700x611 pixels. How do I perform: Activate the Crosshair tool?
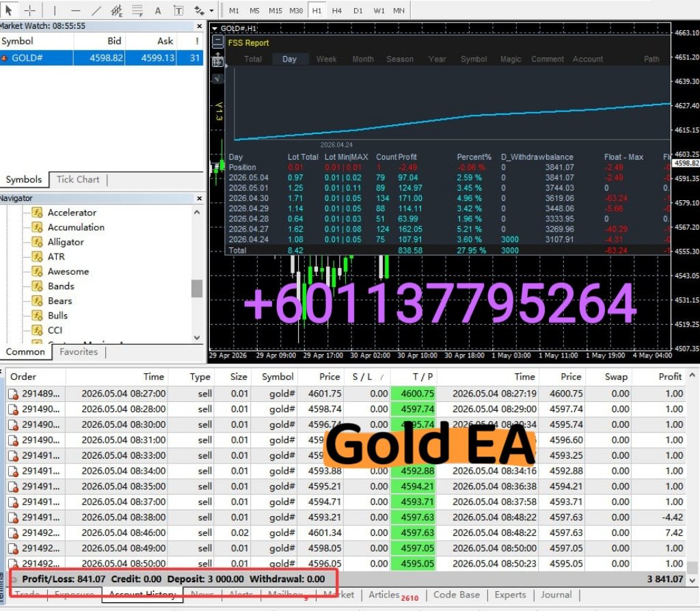point(30,10)
